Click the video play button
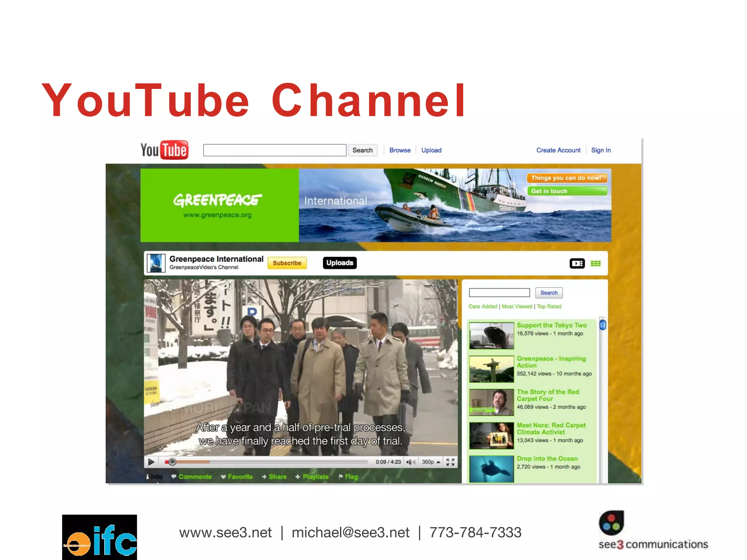Viewport: 747px width, 560px height. coord(151,462)
